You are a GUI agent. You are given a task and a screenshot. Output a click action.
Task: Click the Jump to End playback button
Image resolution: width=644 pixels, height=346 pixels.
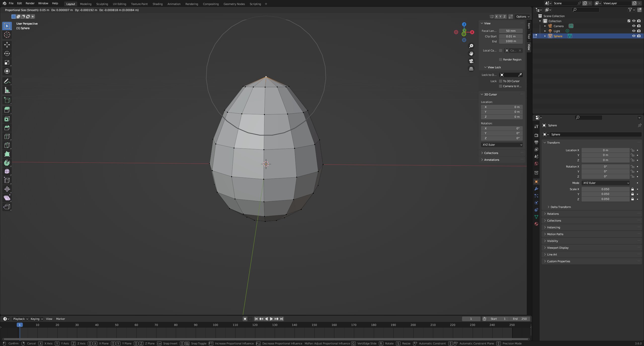281,319
